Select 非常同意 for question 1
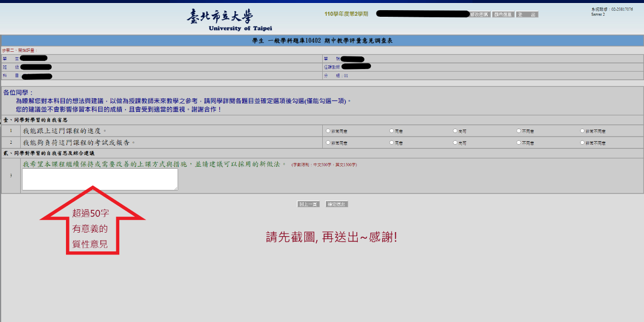 (328, 131)
